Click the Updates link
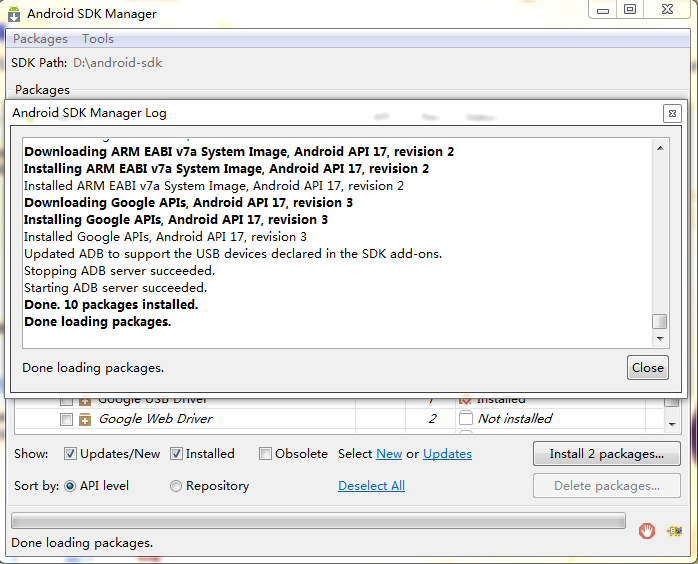 (x=447, y=454)
